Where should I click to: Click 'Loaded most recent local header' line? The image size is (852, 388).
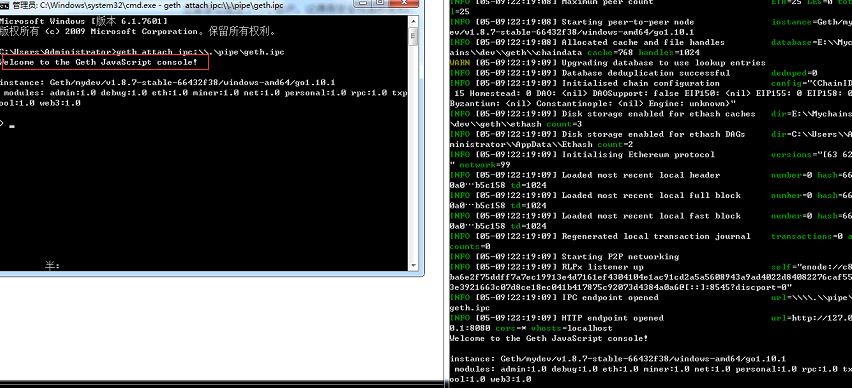click(x=641, y=175)
